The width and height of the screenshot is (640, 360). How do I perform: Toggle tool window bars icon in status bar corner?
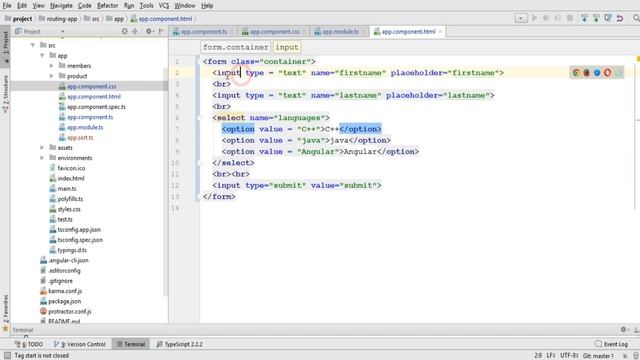click(7, 356)
